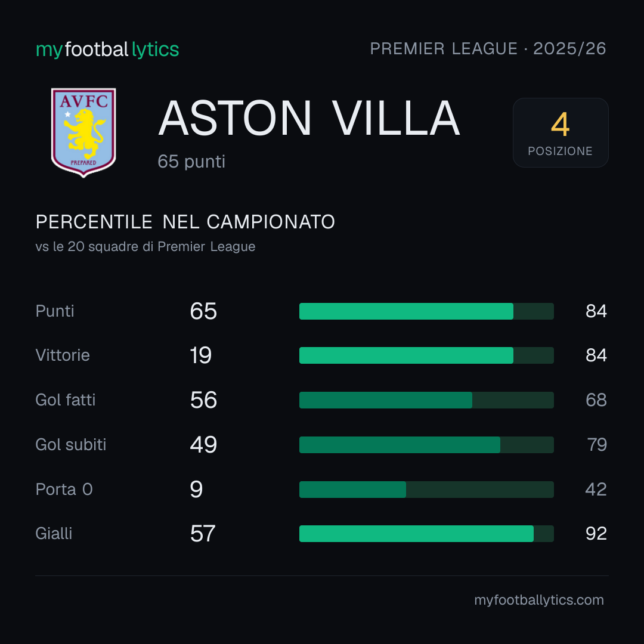
Task: Click the Porta 0 percentile bar
Action: pos(426,490)
